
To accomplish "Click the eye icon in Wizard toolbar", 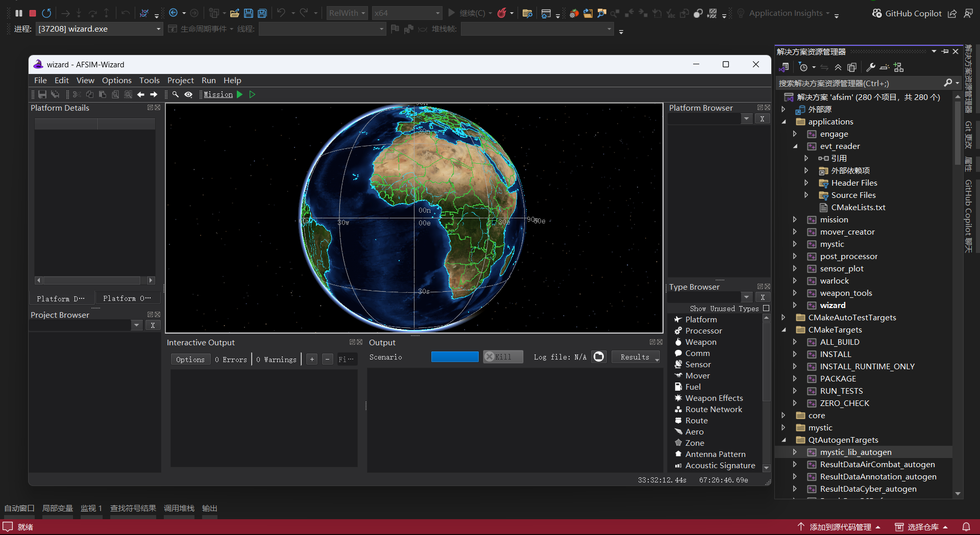I will (x=188, y=94).
